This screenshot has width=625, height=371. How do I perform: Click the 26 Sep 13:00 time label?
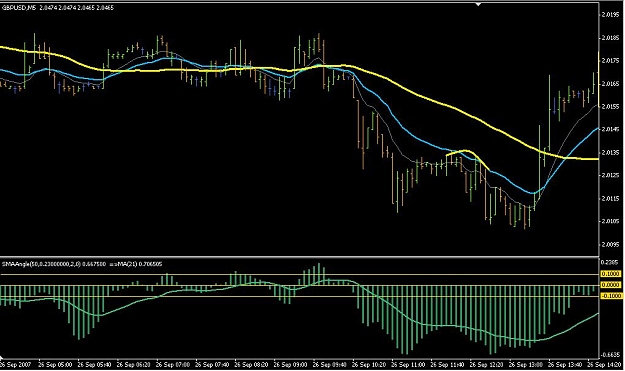526,365
